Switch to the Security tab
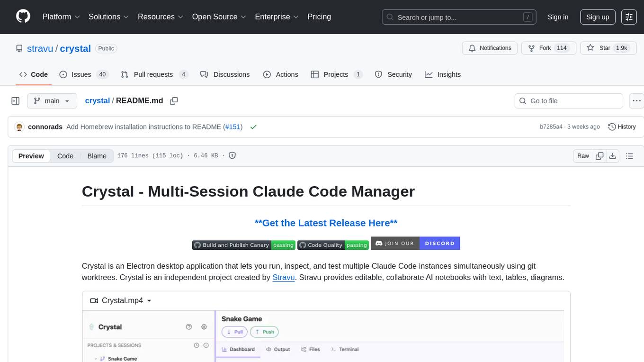The width and height of the screenshot is (644, 362). coord(394,74)
